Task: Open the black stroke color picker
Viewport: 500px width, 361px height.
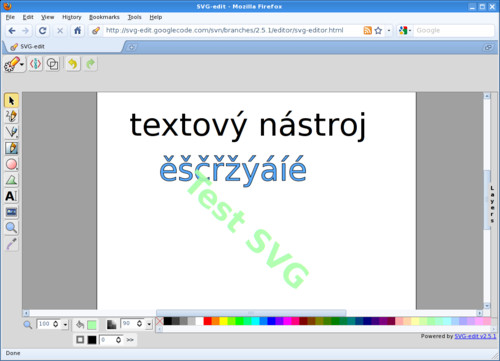Action: click(x=92, y=340)
